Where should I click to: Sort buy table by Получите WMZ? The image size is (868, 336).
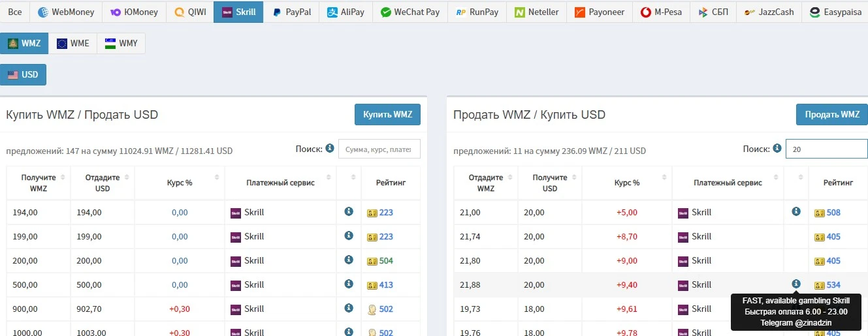point(39,183)
